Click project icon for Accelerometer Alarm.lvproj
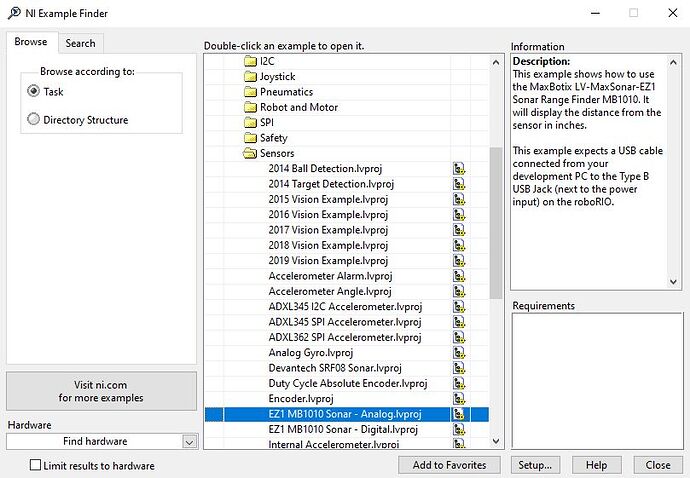690x478 pixels. click(x=459, y=276)
